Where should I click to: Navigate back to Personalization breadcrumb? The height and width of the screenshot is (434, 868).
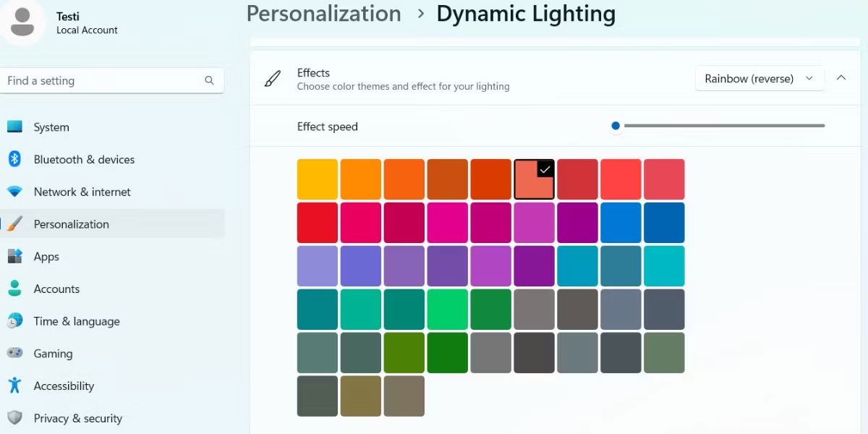click(323, 14)
